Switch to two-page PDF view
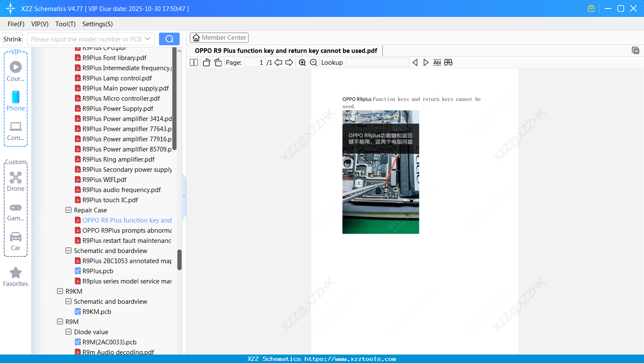644x363 pixels. 193,62
